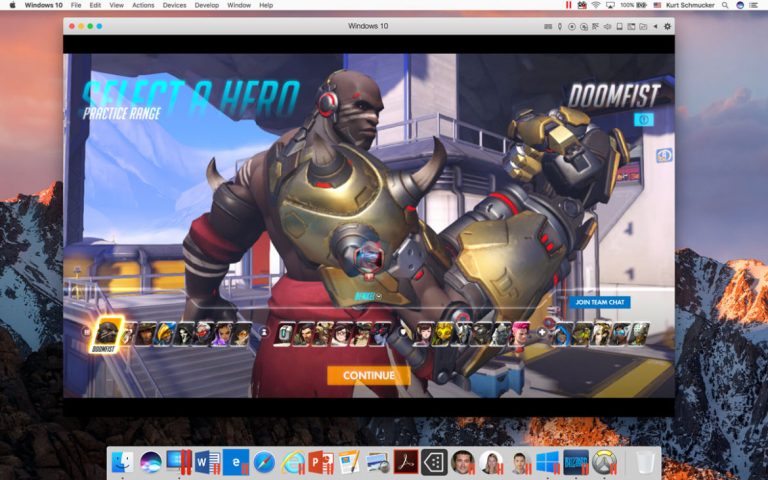Open Spotlight search in menu bar
768x480 pixels.
[725, 5]
